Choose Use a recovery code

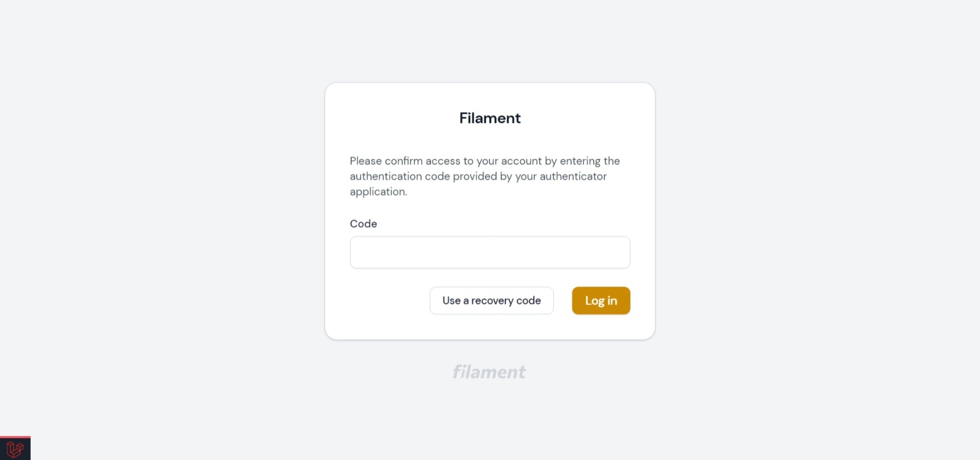[491, 301]
